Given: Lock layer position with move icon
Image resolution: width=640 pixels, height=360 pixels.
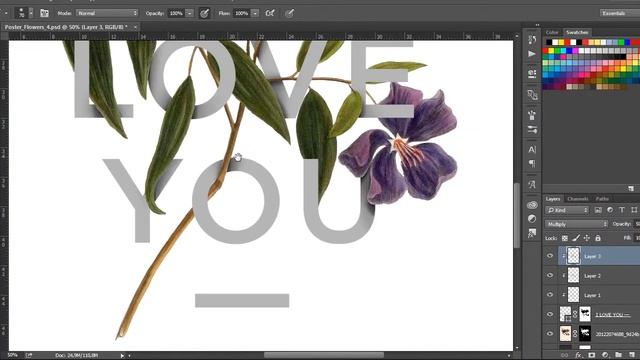Looking at the screenshot, I should tap(587, 238).
